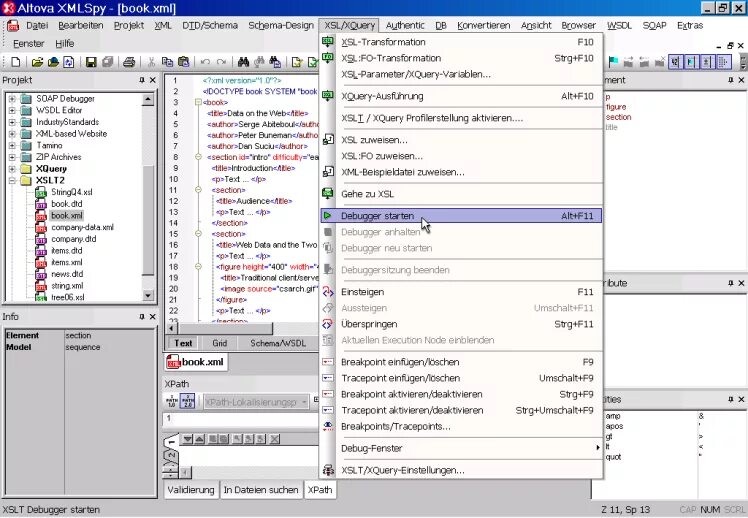
Task: Expand the SOAP Debugger folder
Action: tap(12, 99)
